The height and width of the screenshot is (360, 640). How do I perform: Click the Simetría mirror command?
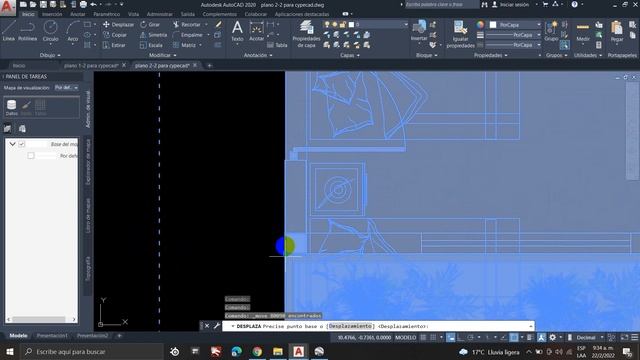[x=153, y=35]
